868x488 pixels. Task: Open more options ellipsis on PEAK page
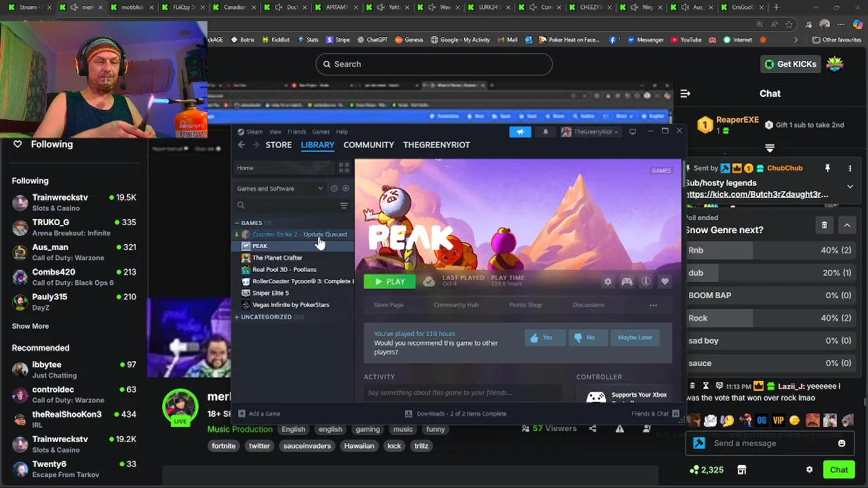[653, 305]
